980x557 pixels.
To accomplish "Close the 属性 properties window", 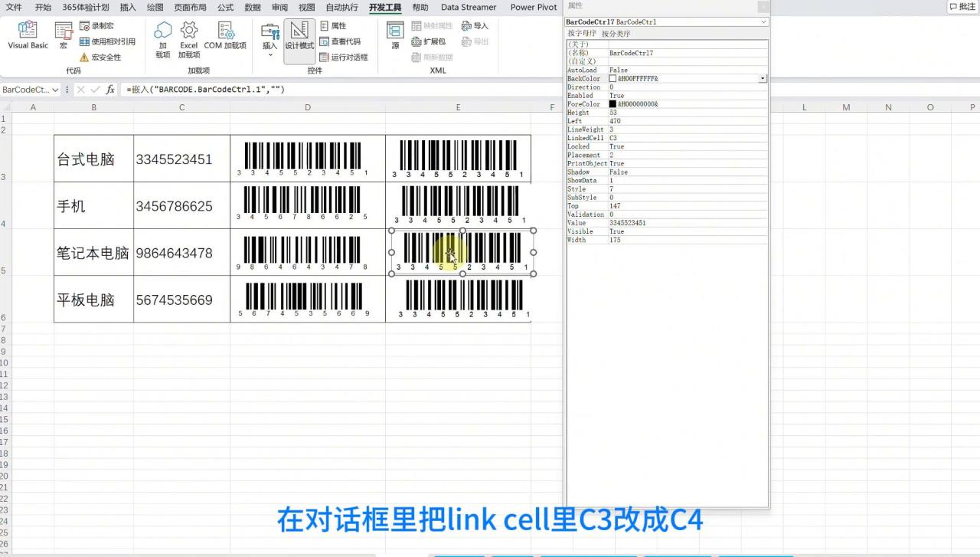I will (x=763, y=6).
